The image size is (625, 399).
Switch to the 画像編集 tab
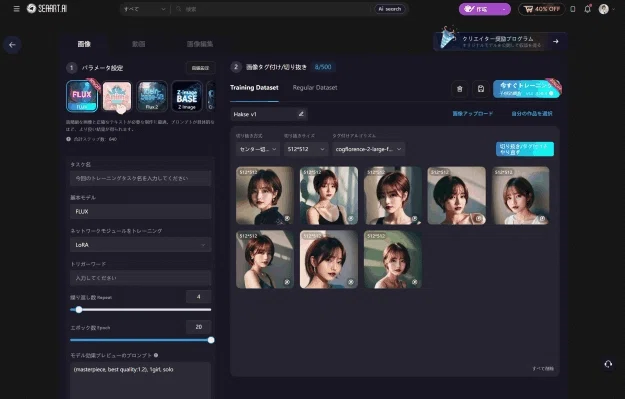pyautogui.click(x=200, y=44)
